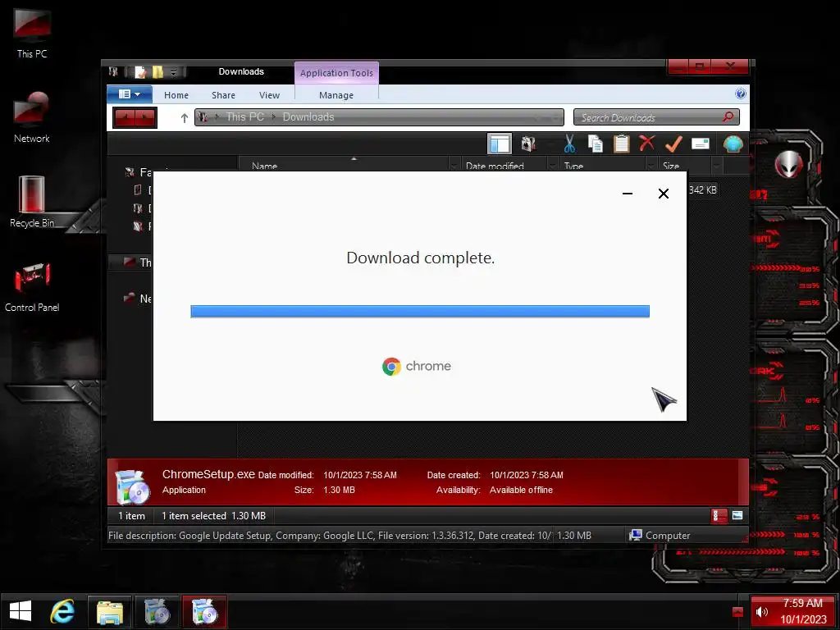Click the Alienware head gadget icon
The width and height of the screenshot is (840, 630).
[788, 164]
